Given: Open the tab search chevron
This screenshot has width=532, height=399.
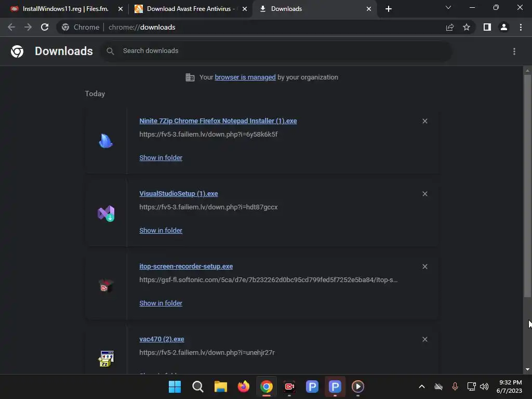Looking at the screenshot, I should [448, 7].
